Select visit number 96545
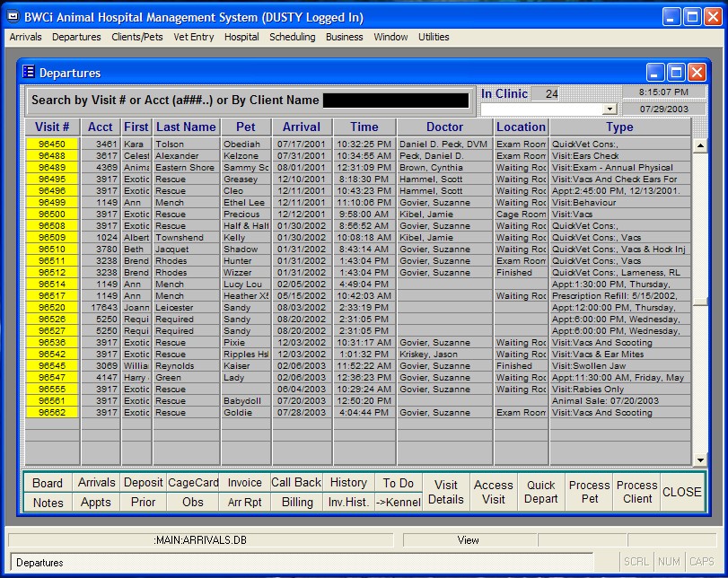Viewport: 728px width, 578px height. point(52,366)
